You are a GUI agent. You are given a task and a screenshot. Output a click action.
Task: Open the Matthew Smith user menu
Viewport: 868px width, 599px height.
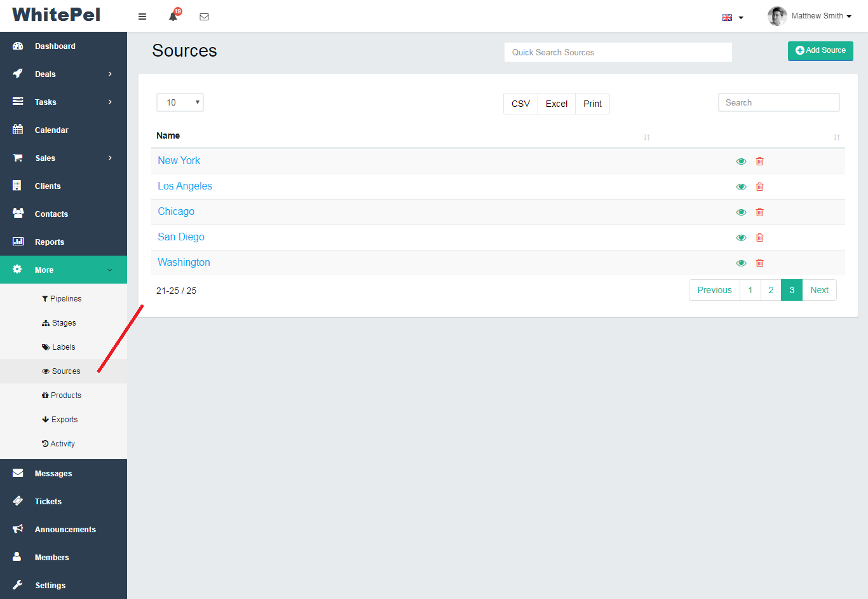(x=821, y=16)
